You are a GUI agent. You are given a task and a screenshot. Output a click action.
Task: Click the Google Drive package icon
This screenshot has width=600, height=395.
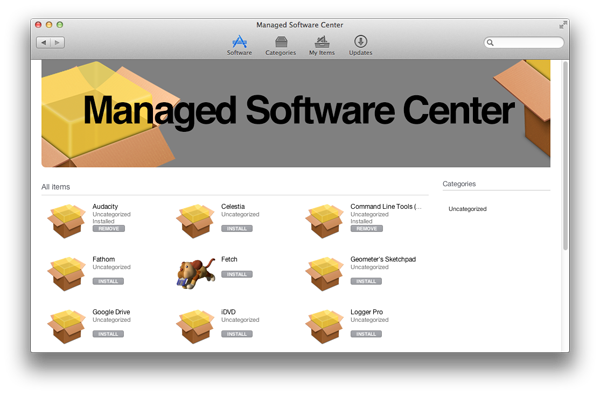66,326
